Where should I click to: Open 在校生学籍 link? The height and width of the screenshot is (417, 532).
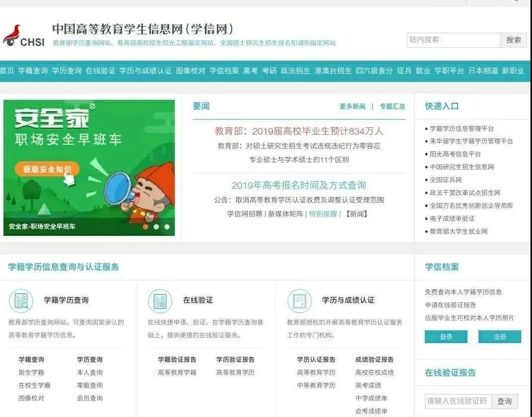pyautogui.click(x=35, y=385)
